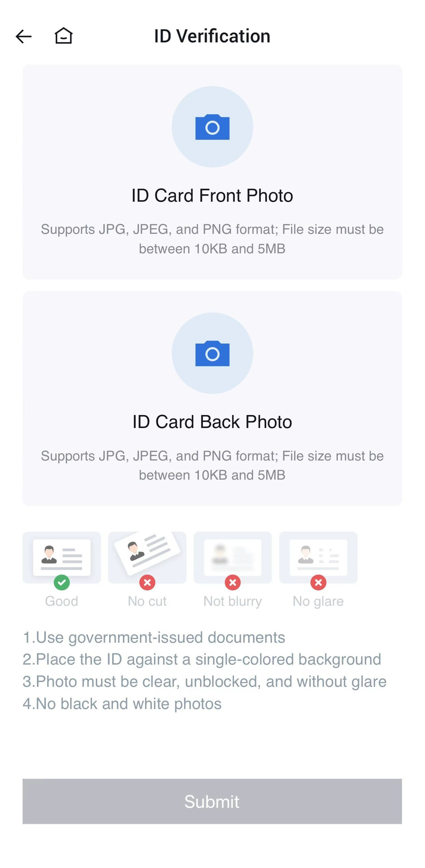Tap back photo file size description
The width and height of the screenshot is (425, 868).
[x=212, y=465]
